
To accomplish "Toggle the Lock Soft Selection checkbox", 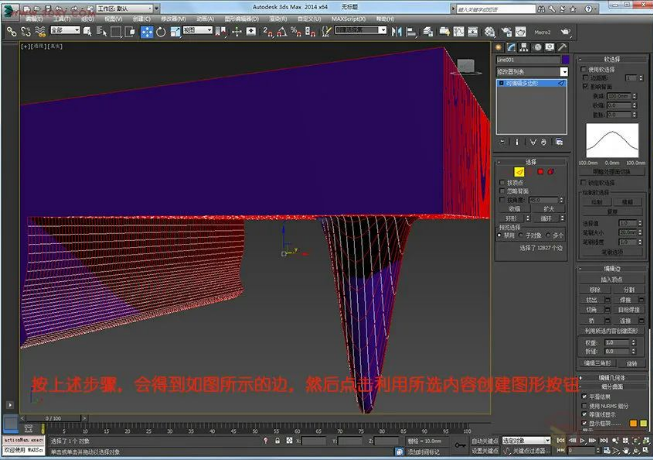I will click(584, 182).
